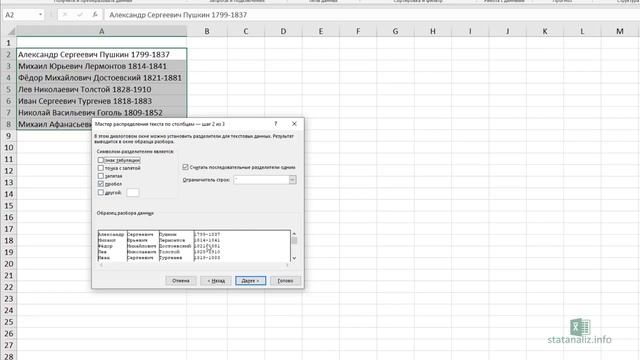Select column H header
Viewport: 640px width, 360px height.
433,31
